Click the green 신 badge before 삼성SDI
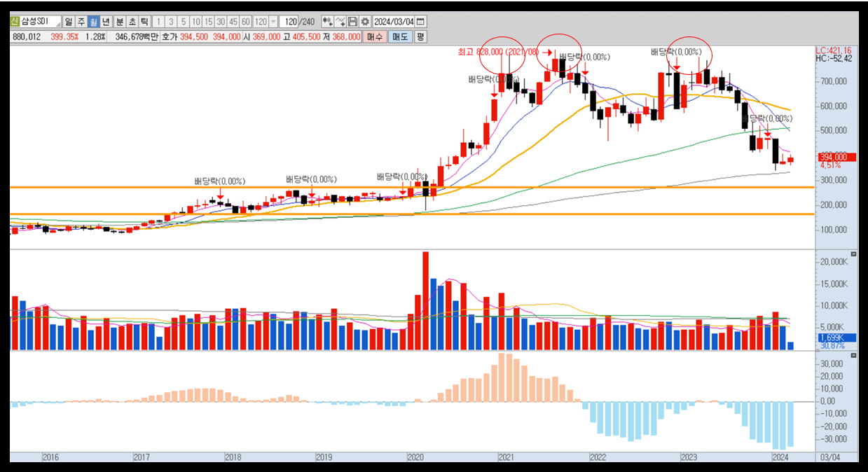This screenshot has height=472, width=868. [14, 22]
